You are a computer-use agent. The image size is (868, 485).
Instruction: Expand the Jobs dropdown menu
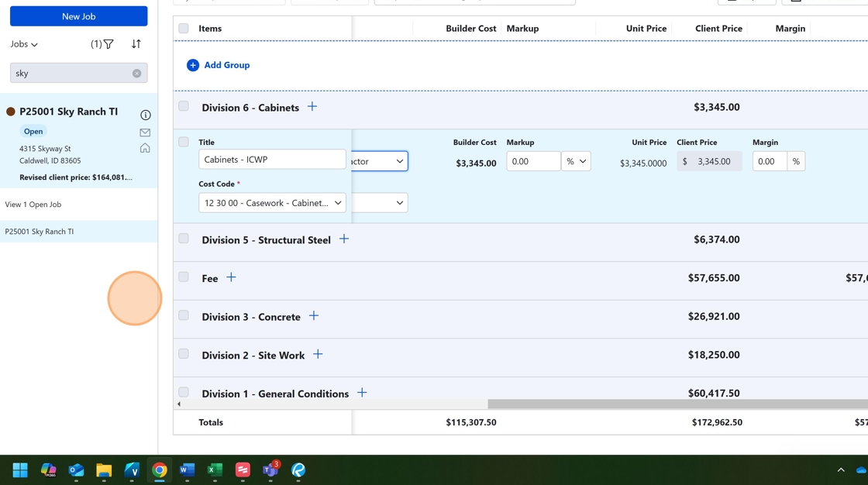(24, 44)
